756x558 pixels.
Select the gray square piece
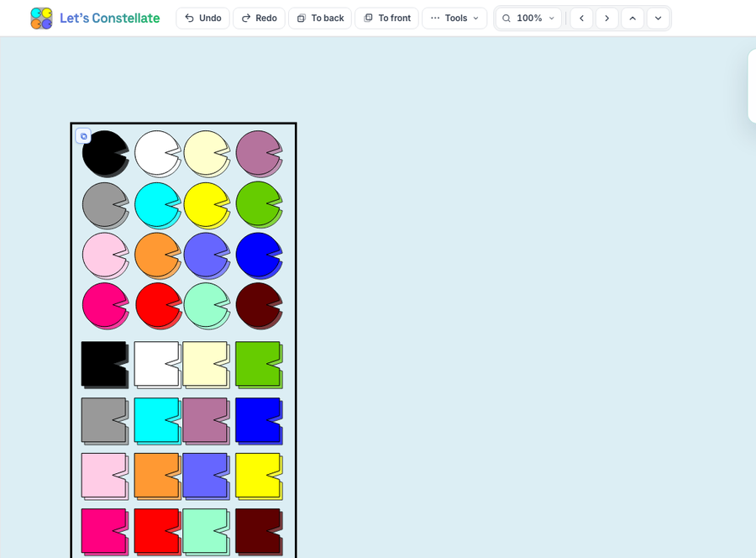105,421
